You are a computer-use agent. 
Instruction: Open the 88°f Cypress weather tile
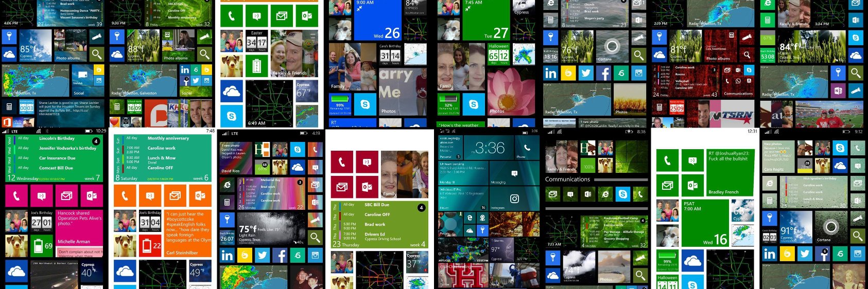tap(143, 46)
